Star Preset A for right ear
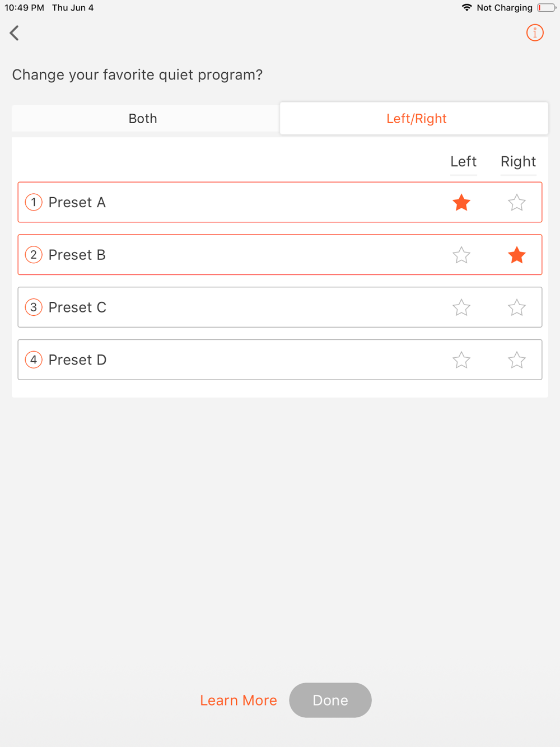 (x=516, y=202)
